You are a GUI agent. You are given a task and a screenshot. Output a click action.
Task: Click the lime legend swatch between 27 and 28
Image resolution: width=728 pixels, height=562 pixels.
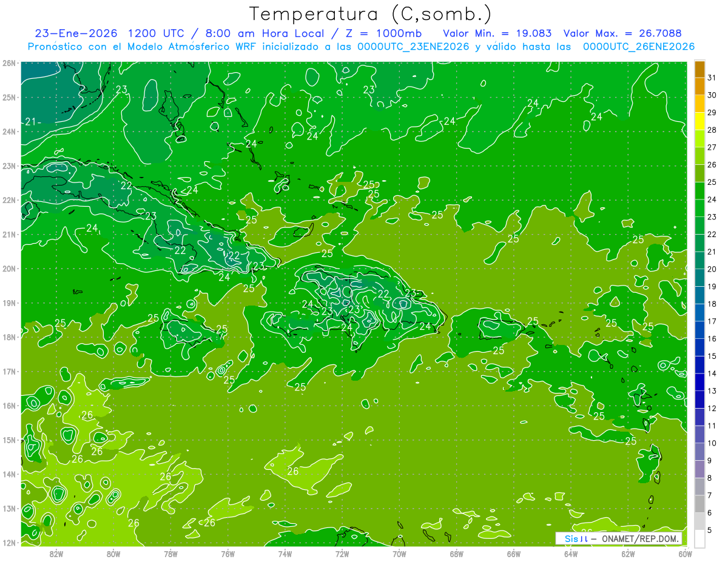click(699, 138)
